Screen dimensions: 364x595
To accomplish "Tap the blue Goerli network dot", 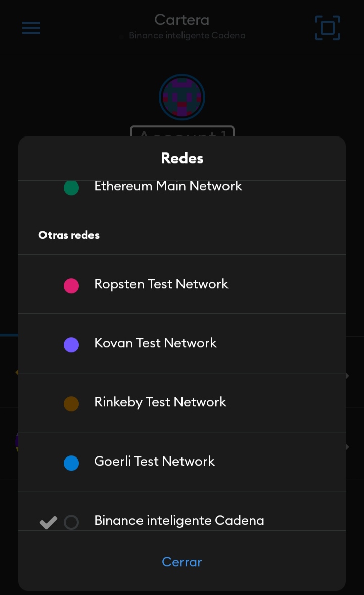I will tap(71, 463).
